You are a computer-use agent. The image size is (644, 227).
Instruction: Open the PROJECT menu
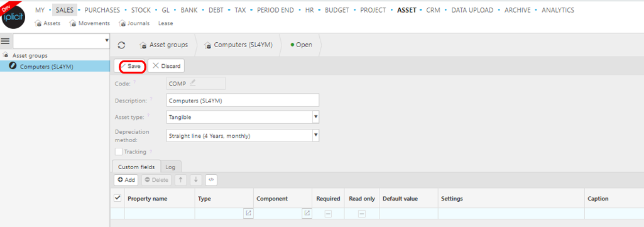[x=373, y=10]
